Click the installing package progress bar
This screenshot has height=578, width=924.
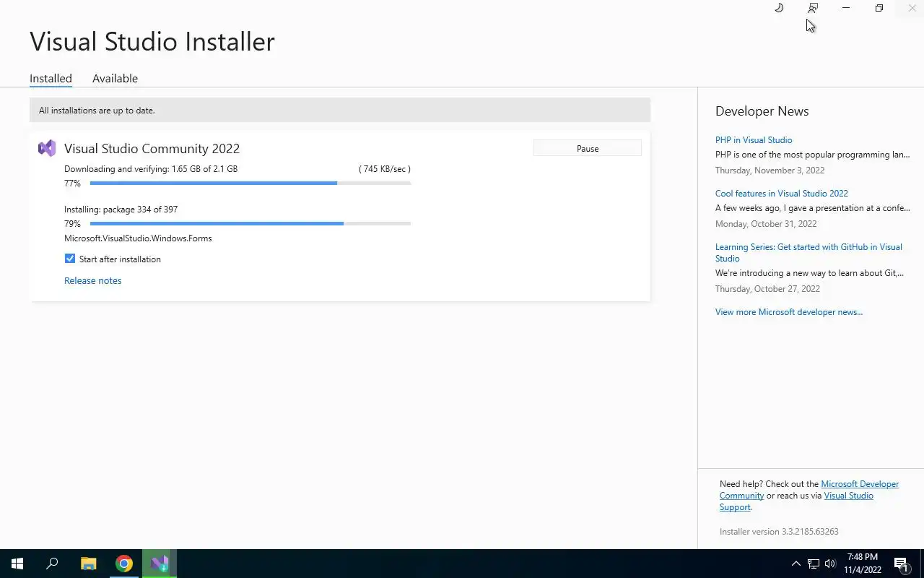click(x=250, y=224)
